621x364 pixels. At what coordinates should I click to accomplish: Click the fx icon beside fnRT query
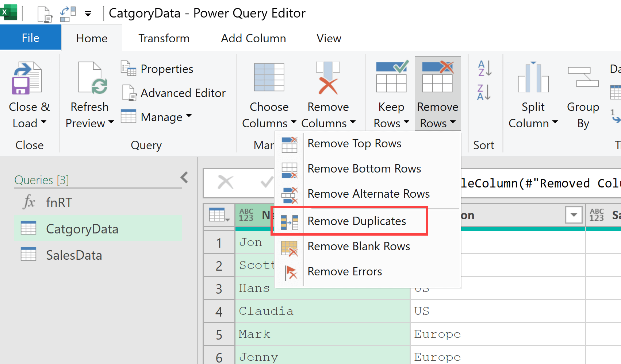(29, 202)
